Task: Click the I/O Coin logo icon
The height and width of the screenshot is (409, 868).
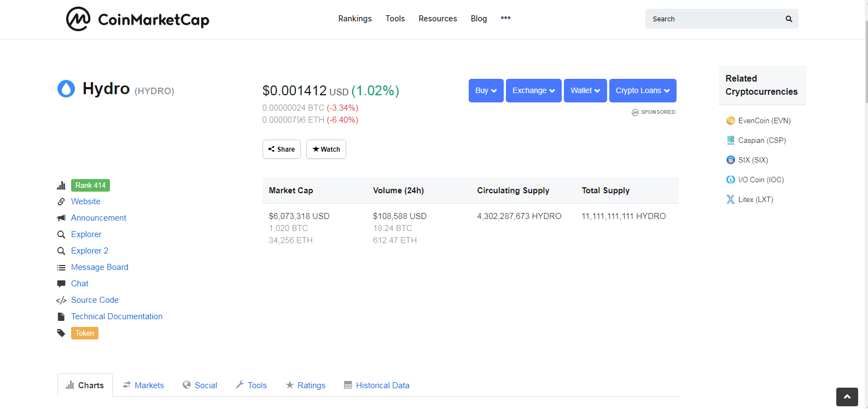Action: pyautogui.click(x=730, y=180)
